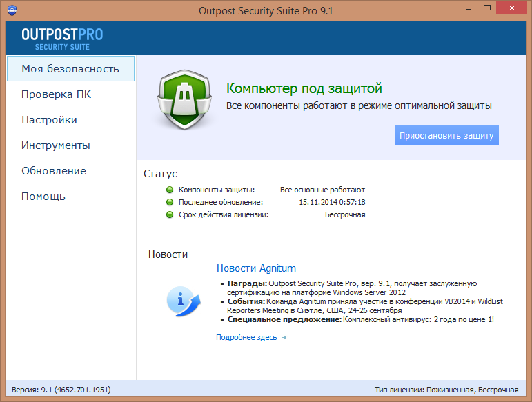Click the Версия: 9.1 status bar text
532x402 pixels.
click(61, 390)
